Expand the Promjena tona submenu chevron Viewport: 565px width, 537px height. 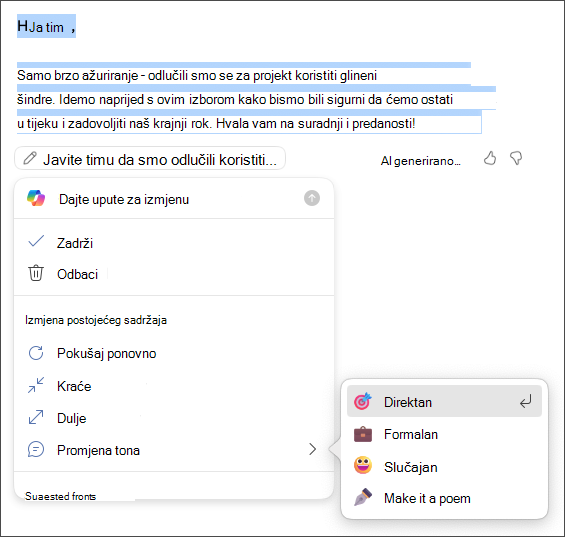click(312, 449)
